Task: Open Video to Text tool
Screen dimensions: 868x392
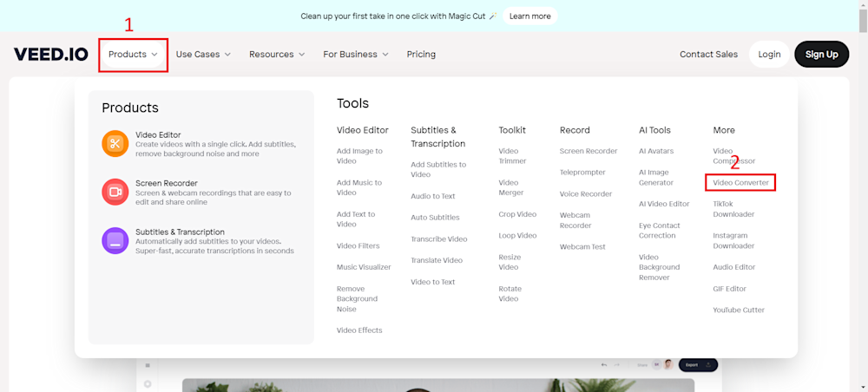Action: tap(433, 282)
